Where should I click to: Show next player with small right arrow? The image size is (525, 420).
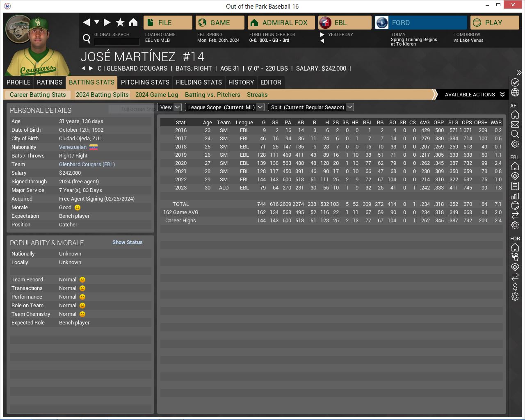pos(91,68)
